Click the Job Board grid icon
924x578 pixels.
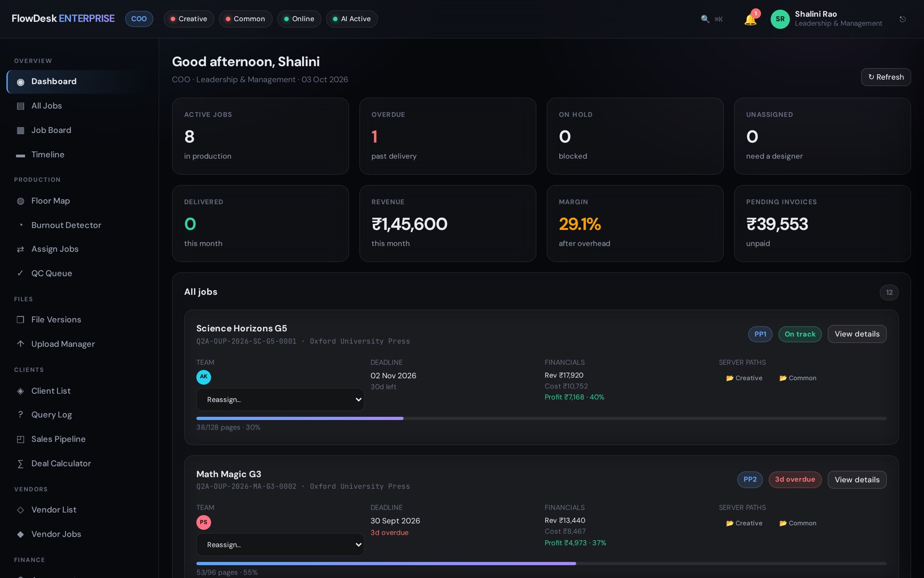[x=20, y=130]
